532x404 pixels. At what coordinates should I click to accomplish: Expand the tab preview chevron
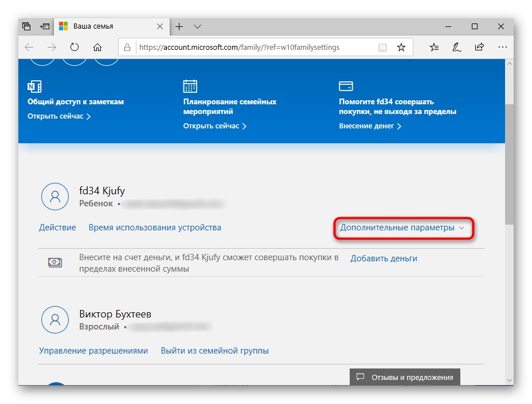(197, 26)
